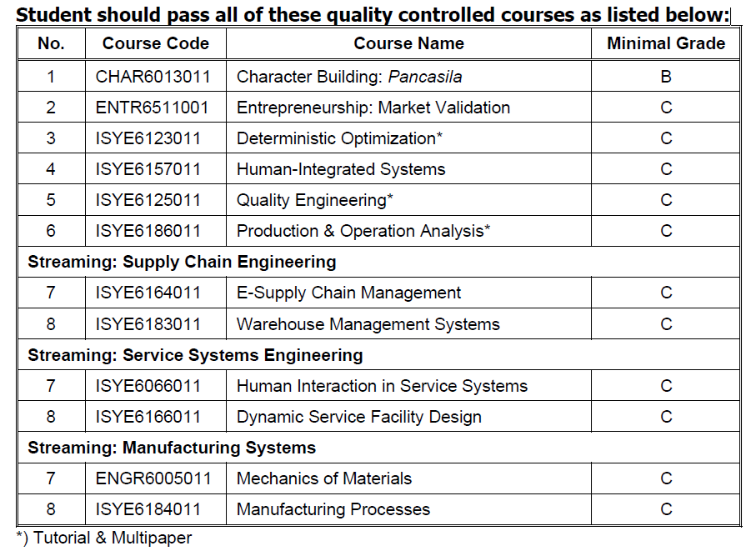The width and height of the screenshot is (756, 556).
Task: Click the Minimal Grade column header
Action: [x=666, y=43]
